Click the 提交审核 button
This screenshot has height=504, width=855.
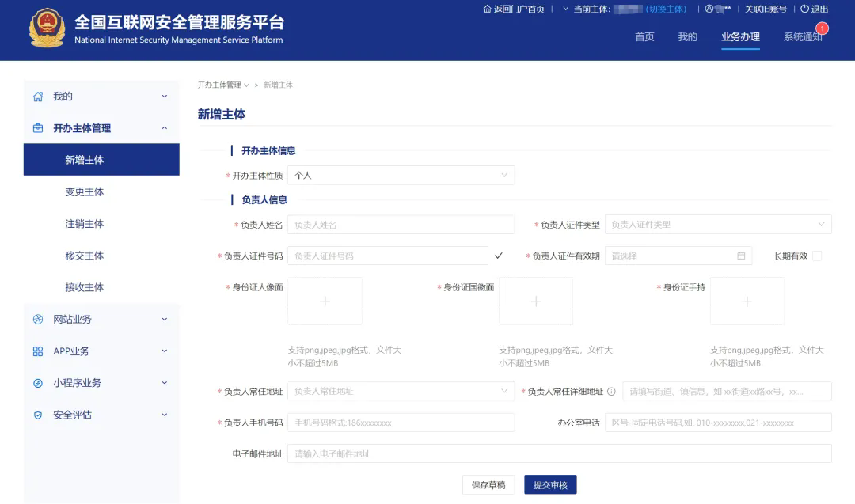click(550, 484)
